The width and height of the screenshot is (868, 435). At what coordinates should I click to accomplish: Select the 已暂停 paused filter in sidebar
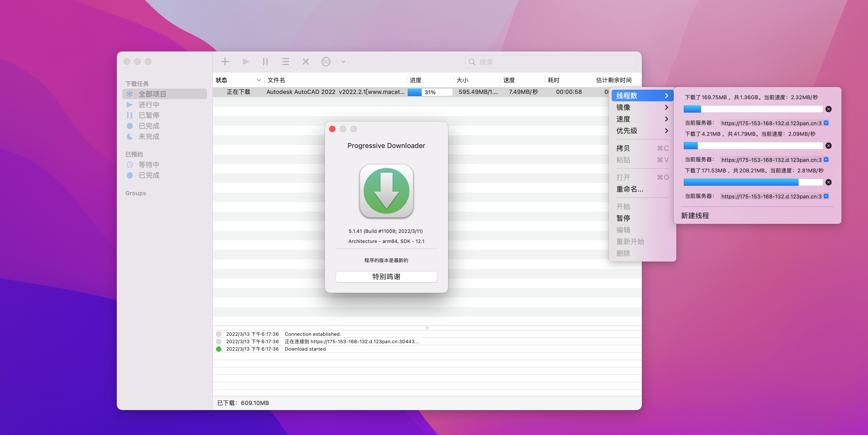[x=149, y=115]
